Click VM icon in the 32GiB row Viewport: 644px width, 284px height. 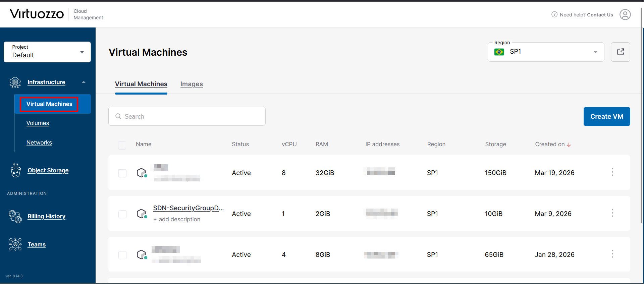(142, 173)
